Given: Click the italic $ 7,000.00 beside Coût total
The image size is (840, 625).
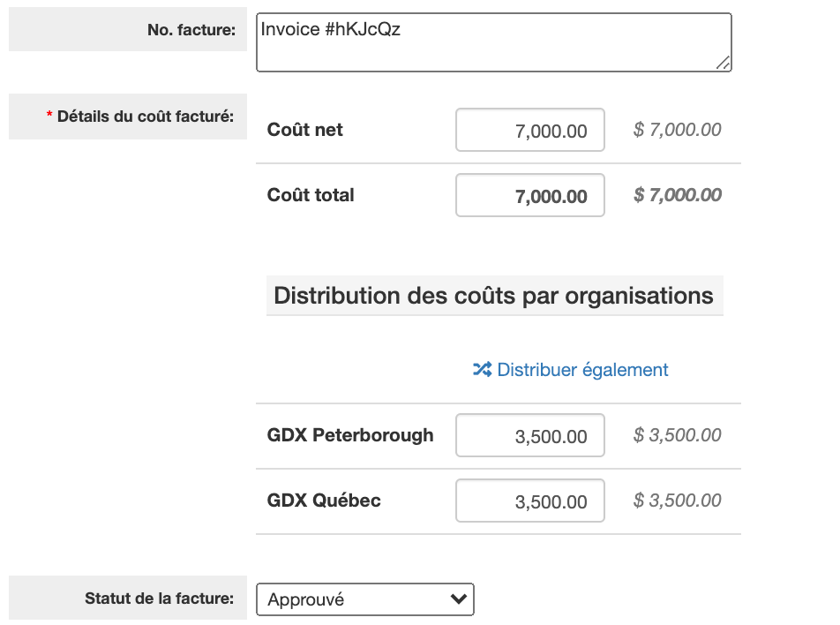Looking at the screenshot, I should click(678, 194).
